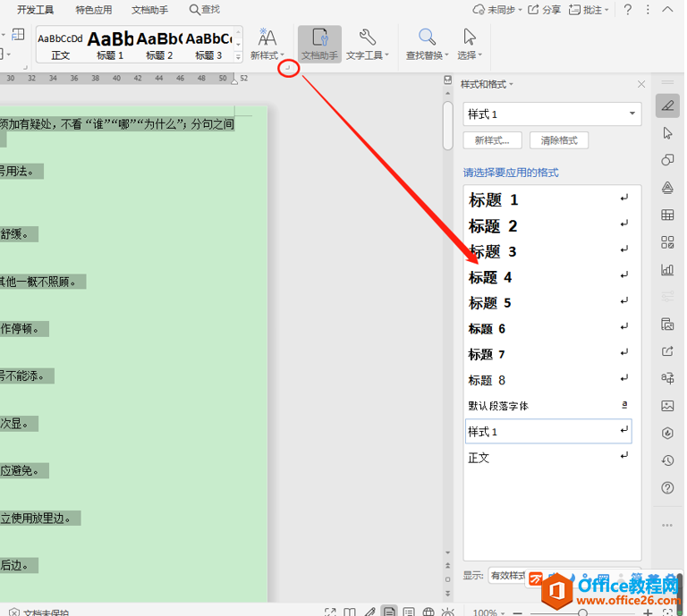This screenshot has width=687, height=616.
Task: Click the 查找 search box in ribbon
Action: tap(205, 9)
